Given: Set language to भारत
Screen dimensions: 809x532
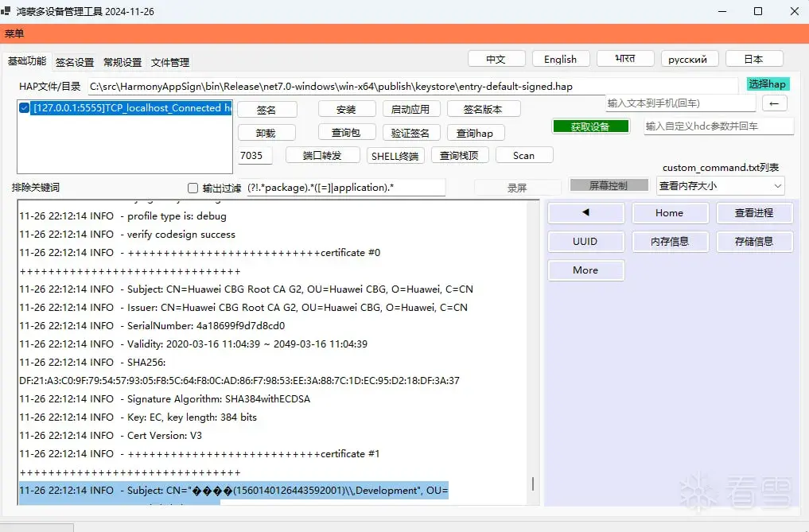Looking at the screenshot, I should pyautogui.click(x=625, y=59).
